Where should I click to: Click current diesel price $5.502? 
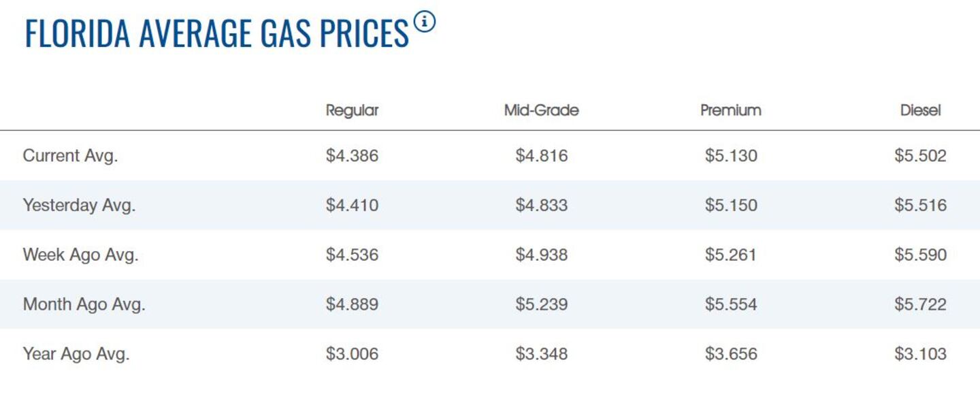[920, 156]
